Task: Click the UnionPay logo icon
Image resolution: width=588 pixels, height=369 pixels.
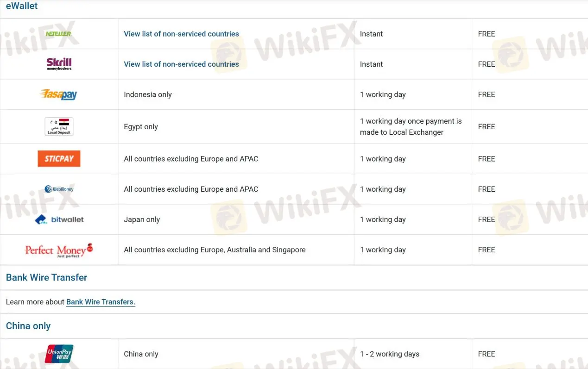Action: tap(59, 354)
